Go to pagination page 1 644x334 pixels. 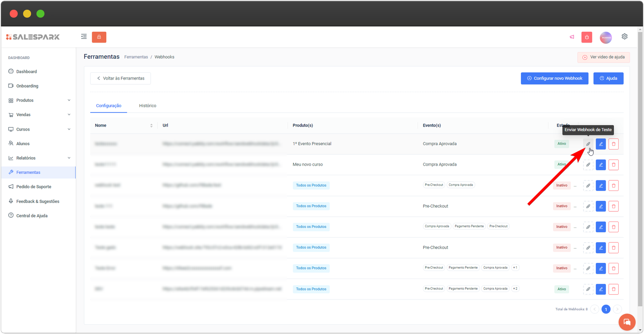606,309
